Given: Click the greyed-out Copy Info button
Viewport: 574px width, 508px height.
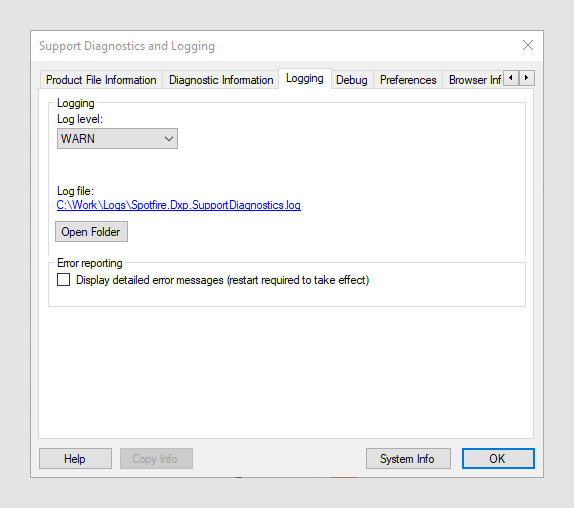Looking at the screenshot, I should 156,459.
